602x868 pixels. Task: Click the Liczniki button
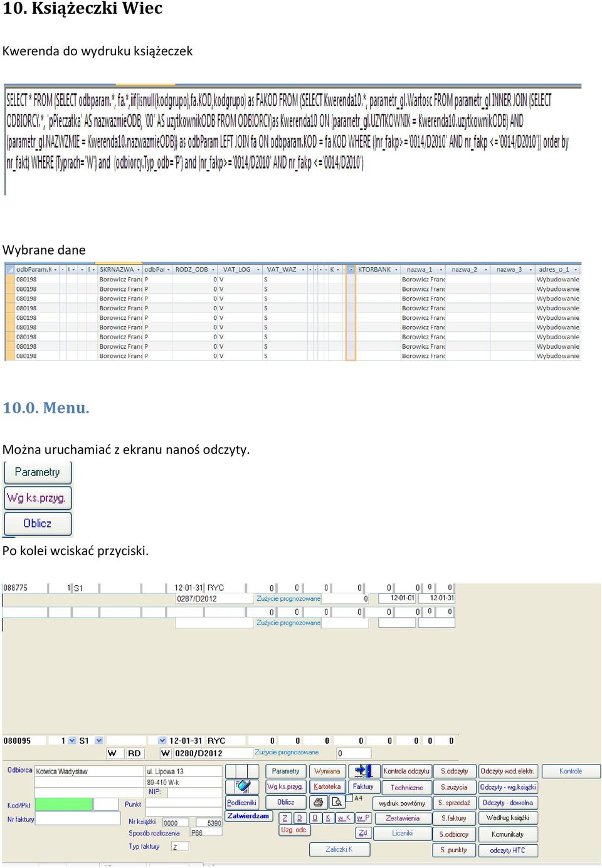coord(402,834)
